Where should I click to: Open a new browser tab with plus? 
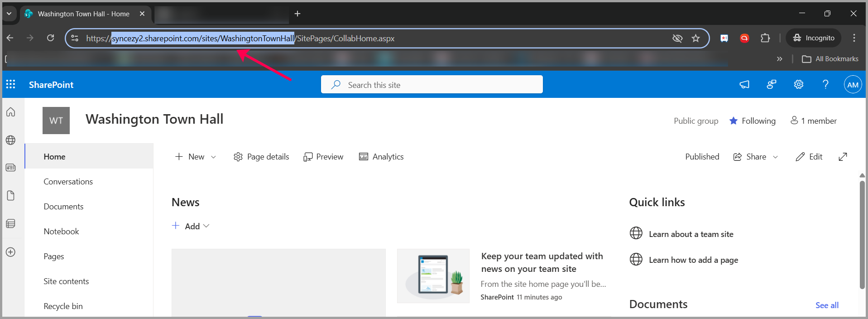(297, 14)
